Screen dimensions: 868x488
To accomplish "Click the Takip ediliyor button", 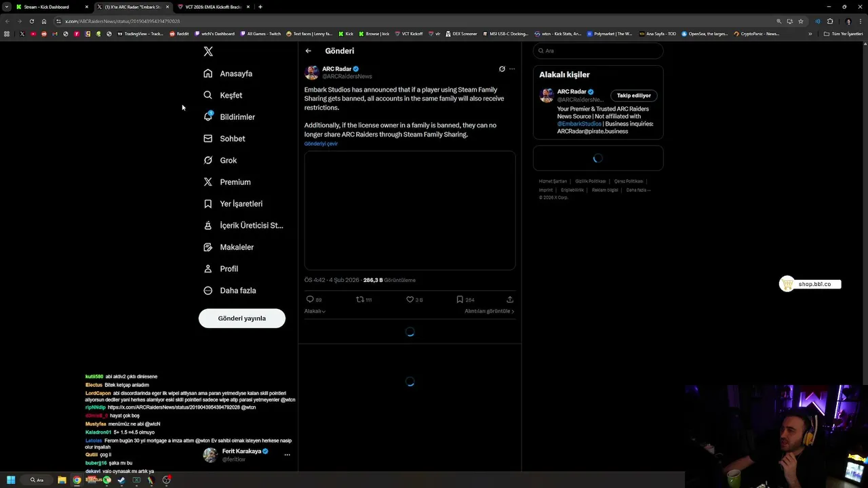I will tap(634, 96).
